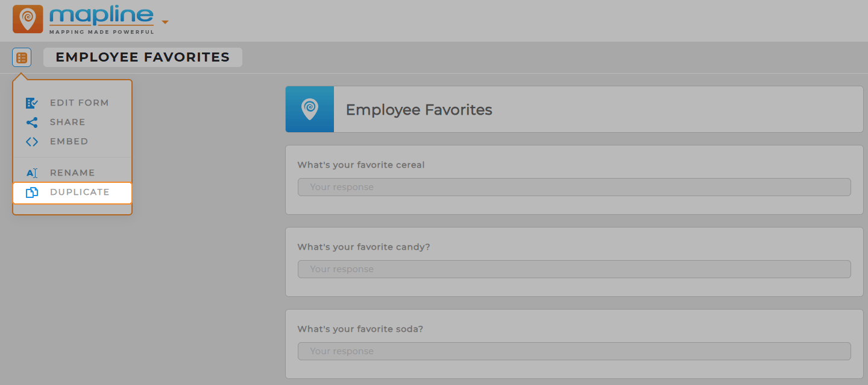Click the favorite candy response field
The image size is (868, 385).
tap(573, 269)
